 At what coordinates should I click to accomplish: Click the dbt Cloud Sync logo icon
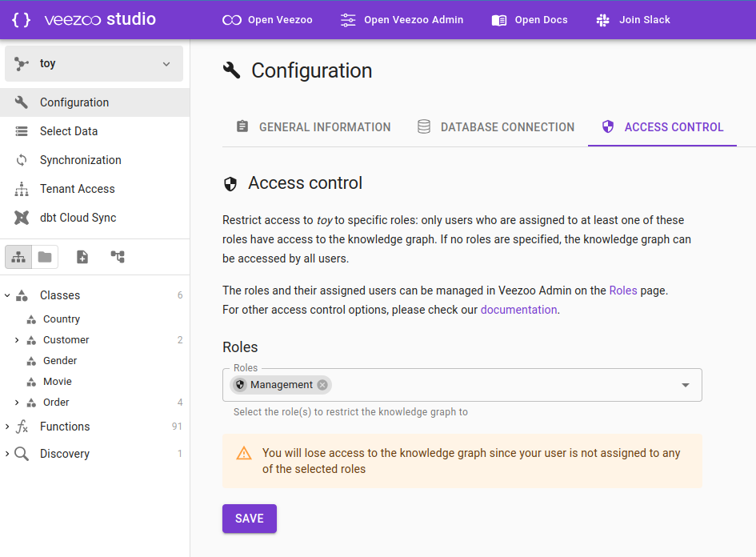(22, 218)
